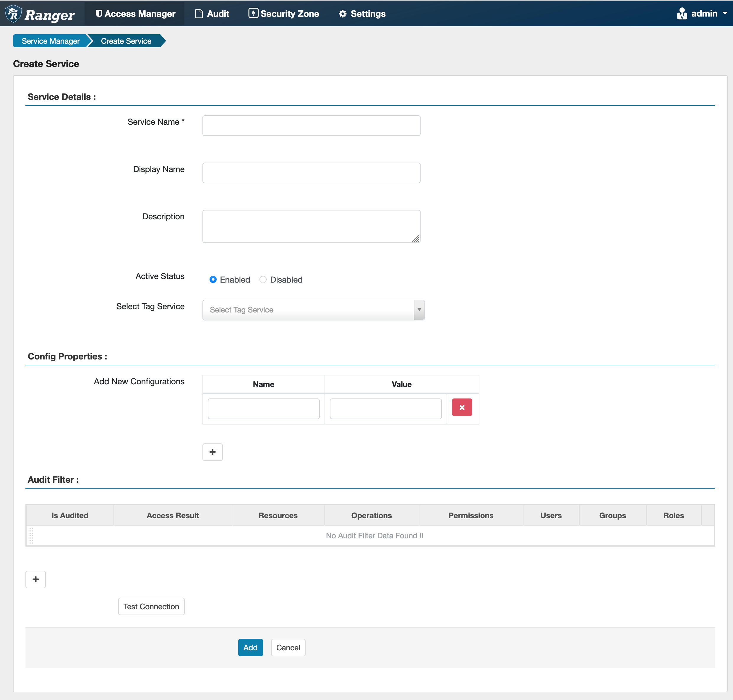The image size is (733, 700).
Task: Click the blue Add button
Action: 250,647
